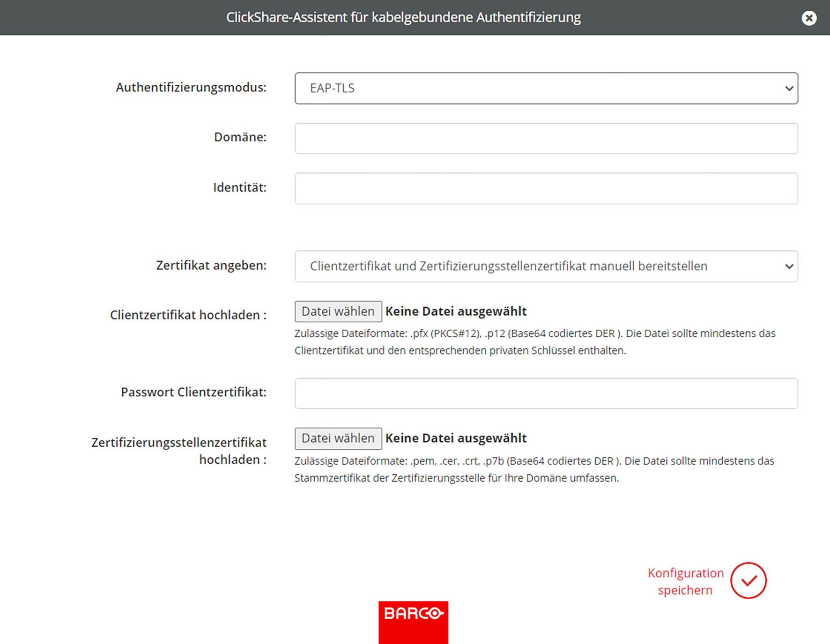
Task: Close the ClickShare wizard with X icon
Action: (x=808, y=18)
